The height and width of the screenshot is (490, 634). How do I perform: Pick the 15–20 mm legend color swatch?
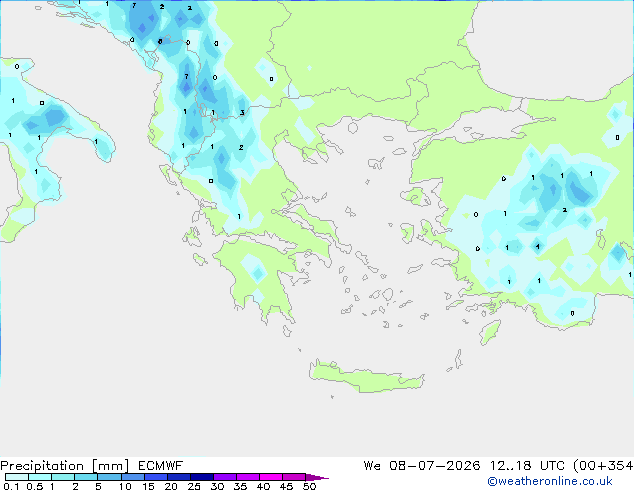[x=156, y=477]
